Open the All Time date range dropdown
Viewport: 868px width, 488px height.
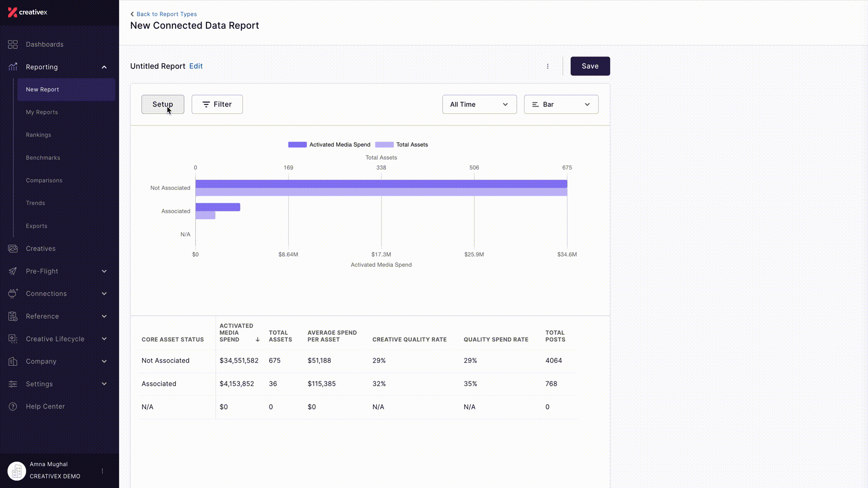pos(479,104)
